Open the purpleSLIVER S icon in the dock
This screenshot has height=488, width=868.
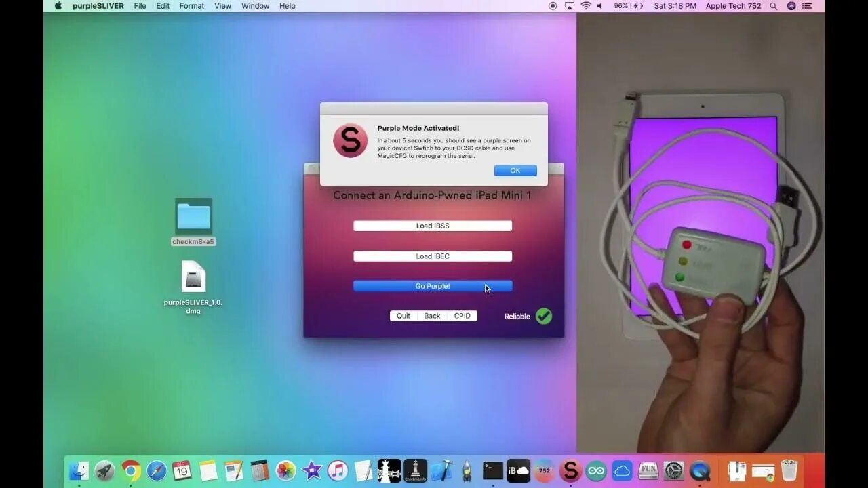point(570,470)
